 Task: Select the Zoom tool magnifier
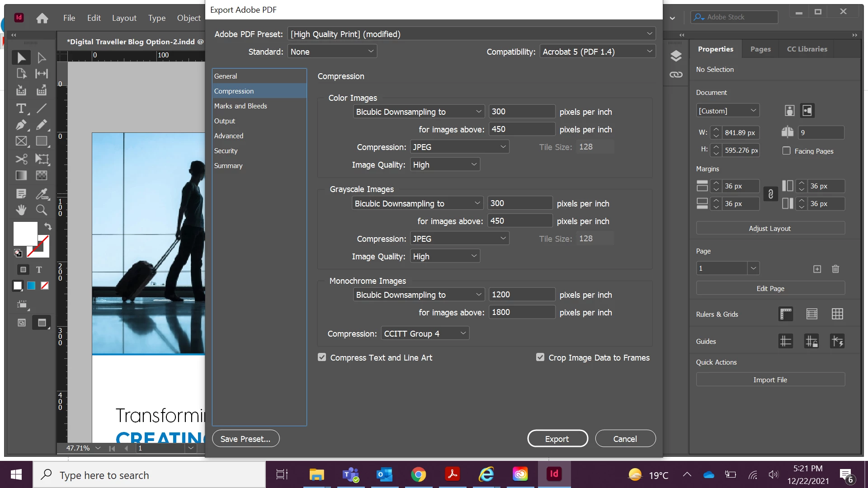(x=41, y=210)
